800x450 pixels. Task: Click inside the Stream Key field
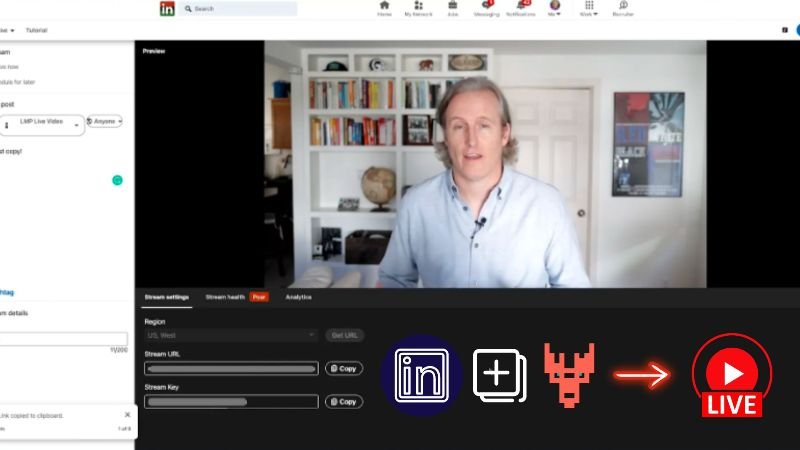pyautogui.click(x=231, y=402)
